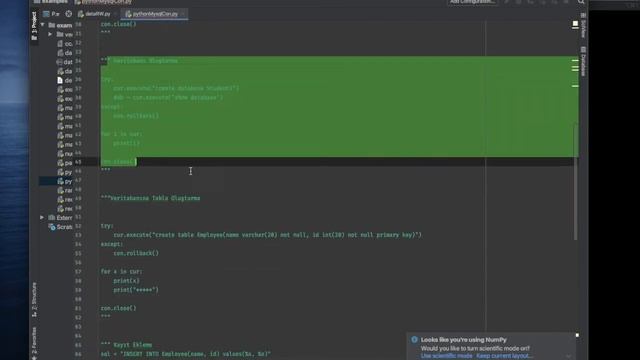The width and height of the screenshot is (640, 360).
Task: Click the print("*****") code line
Action: [136, 290]
